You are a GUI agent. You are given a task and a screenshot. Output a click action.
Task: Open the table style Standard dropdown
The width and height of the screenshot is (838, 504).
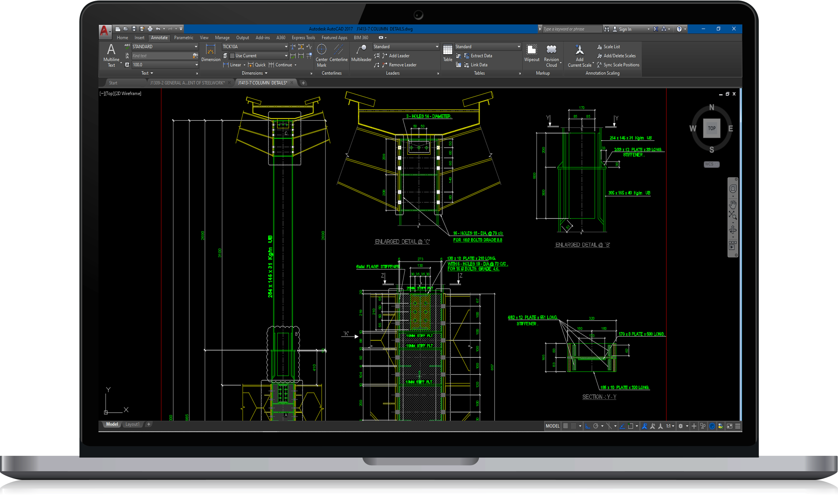(x=488, y=46)
